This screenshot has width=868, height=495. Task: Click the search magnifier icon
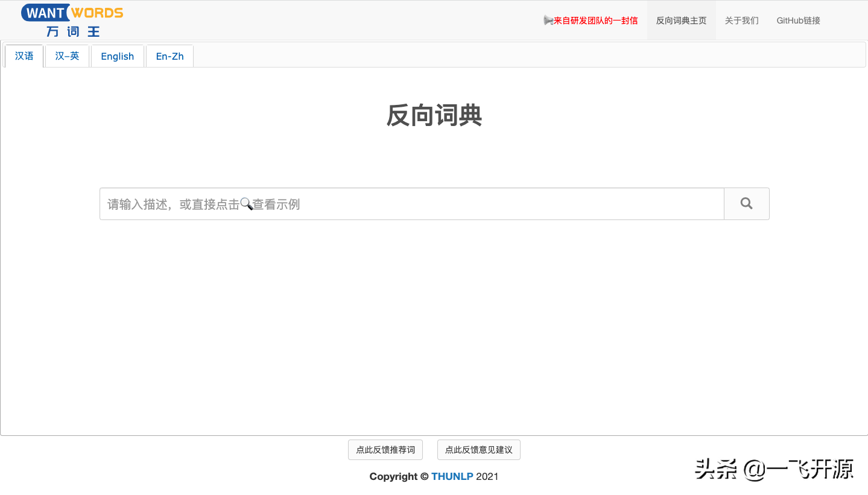[x=746, y=204]
